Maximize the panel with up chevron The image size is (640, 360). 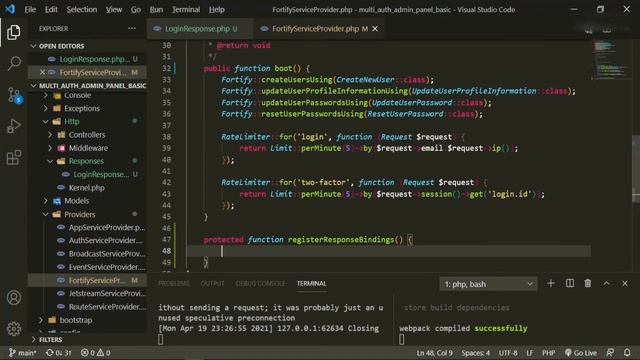coord(607,283)
